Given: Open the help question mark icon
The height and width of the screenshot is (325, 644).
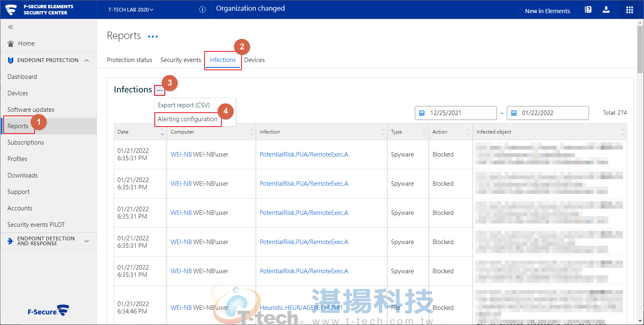Looking at the screenshot, I should coord(588,10).
